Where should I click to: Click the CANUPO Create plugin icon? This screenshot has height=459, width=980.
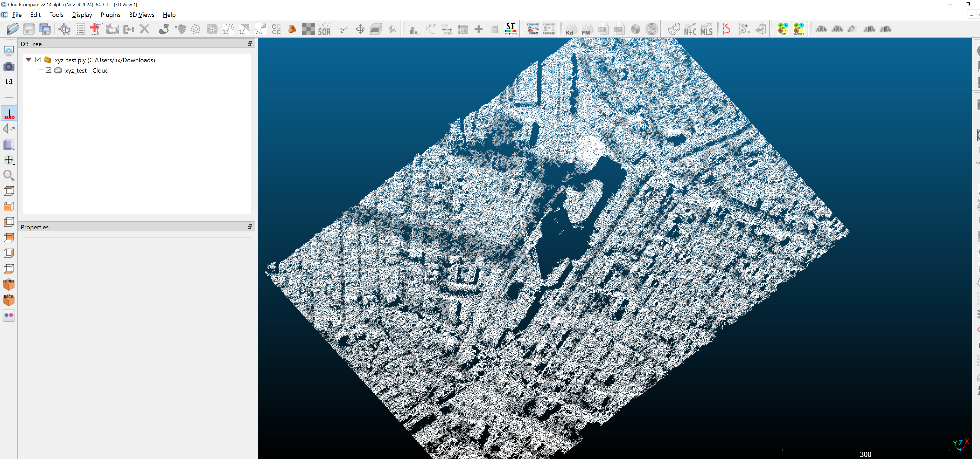[x=533, y=29]
